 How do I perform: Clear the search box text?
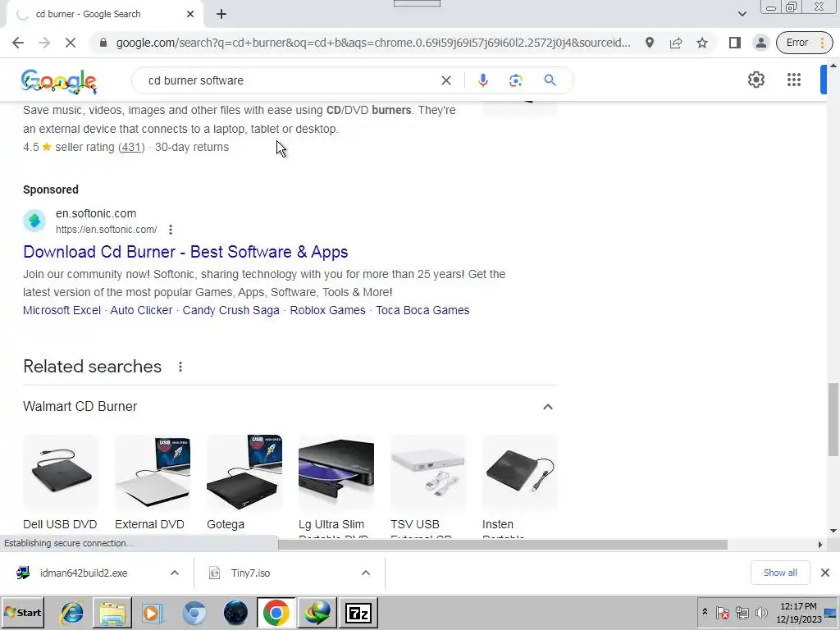(x=445, y=80)
